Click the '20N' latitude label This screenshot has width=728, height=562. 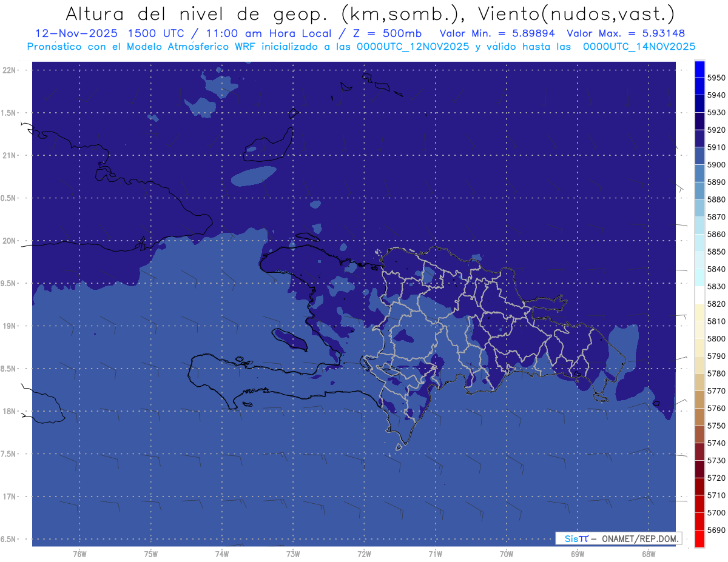[8, 241]
